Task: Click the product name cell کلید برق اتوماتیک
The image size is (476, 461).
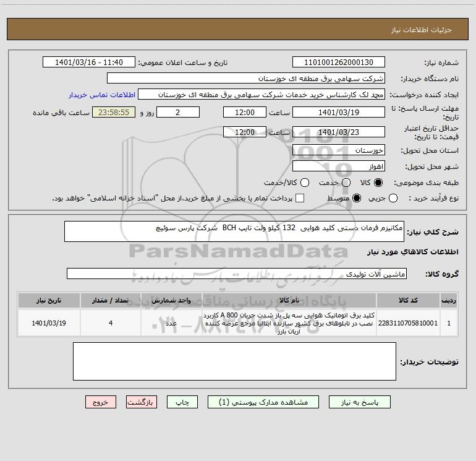Action: click(289, 323)
